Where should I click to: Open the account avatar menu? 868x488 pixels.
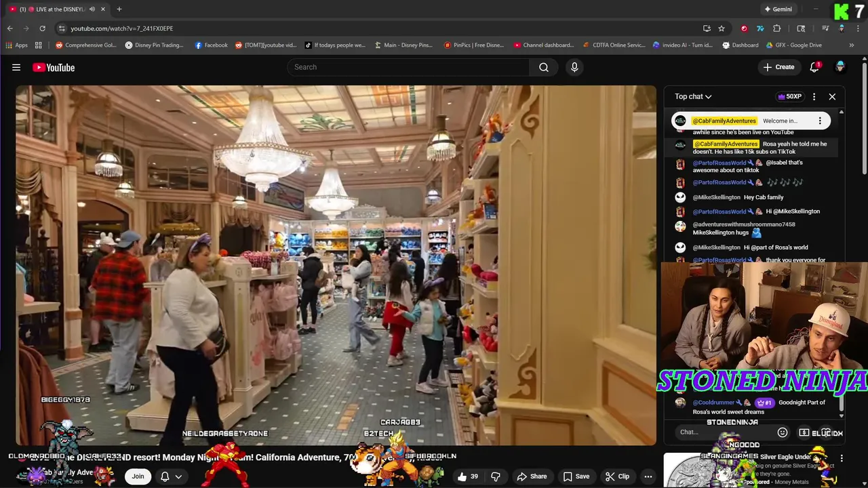[x=840, y=67]
